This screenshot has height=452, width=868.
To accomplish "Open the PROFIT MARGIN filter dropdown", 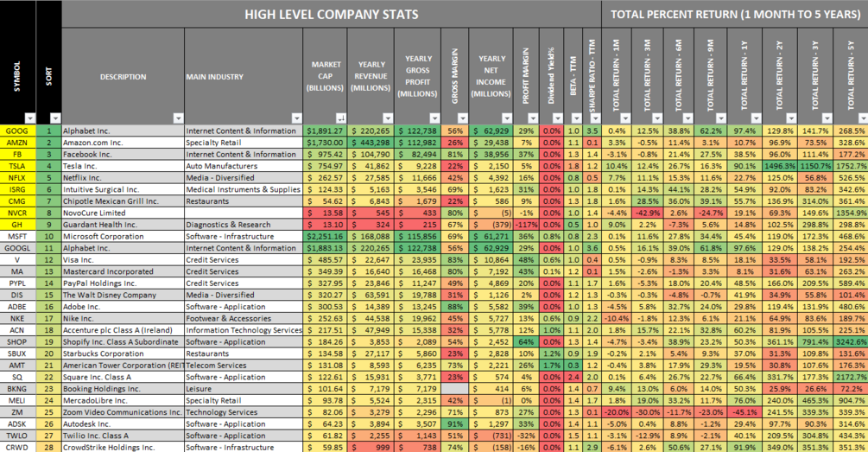I will [x=533, y=118].
